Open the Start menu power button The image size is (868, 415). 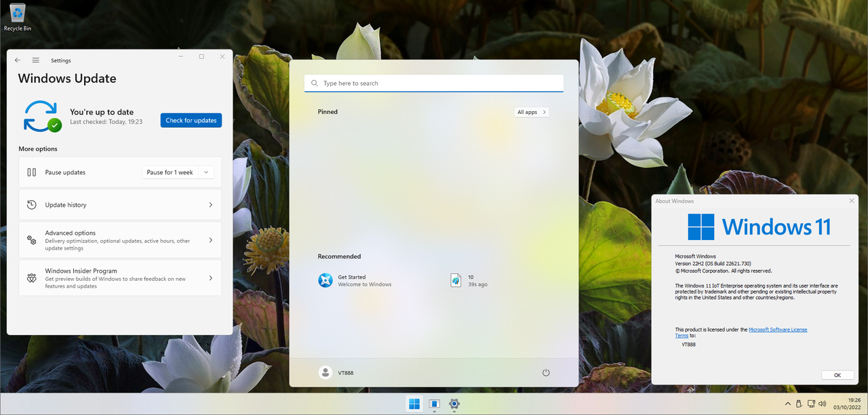[x=546, y=372]
